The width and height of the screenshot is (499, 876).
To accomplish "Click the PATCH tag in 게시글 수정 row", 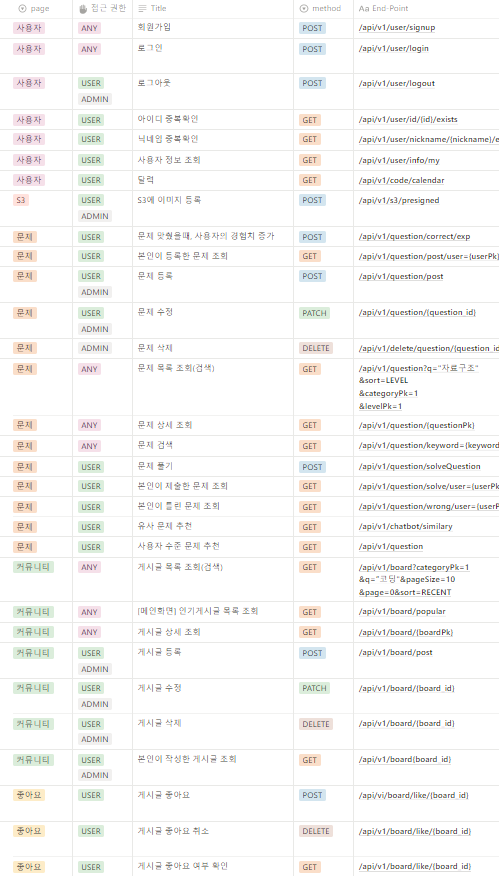I will point(315,688).
